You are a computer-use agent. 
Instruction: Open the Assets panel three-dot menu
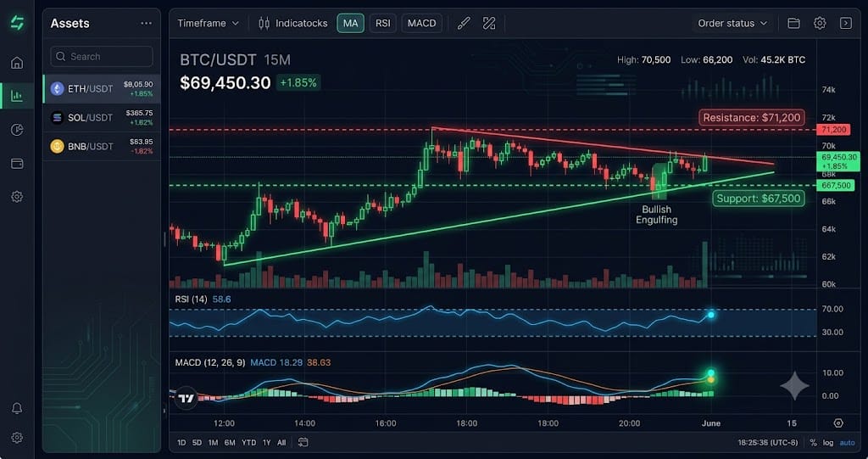click(146, 23)
